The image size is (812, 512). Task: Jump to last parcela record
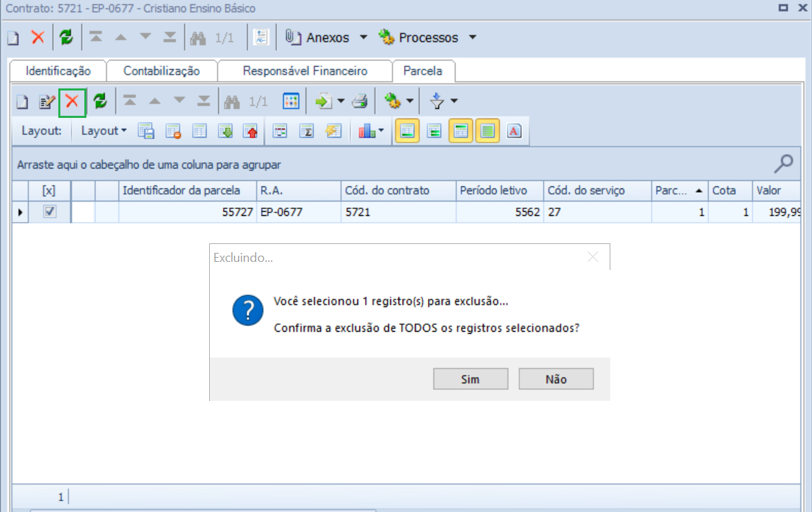click(204, 101)
